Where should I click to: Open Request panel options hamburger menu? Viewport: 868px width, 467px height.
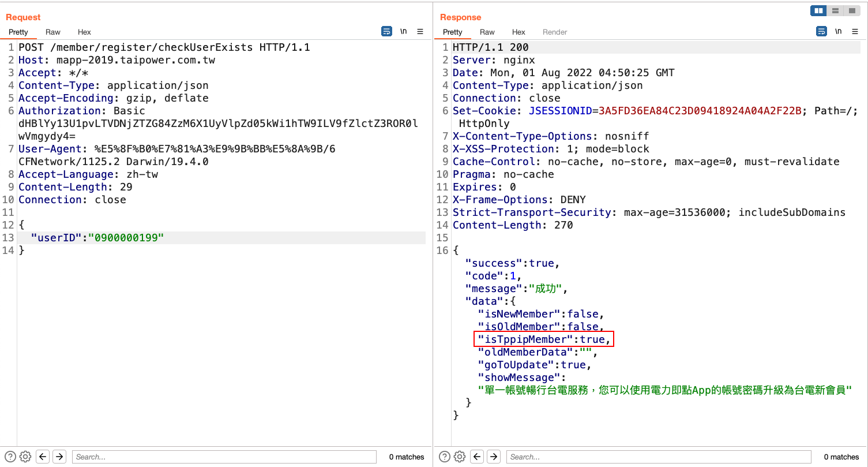420,31
